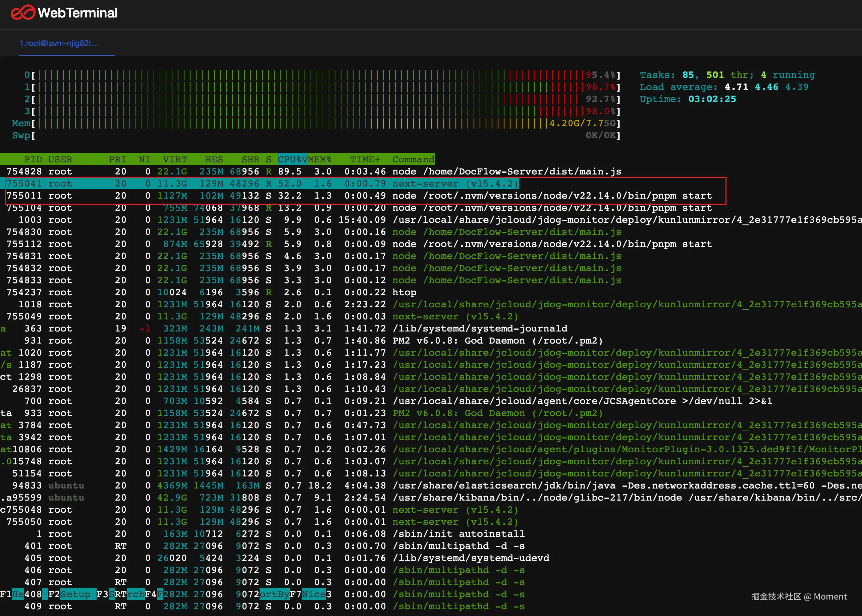Switch to the root@lavm-njlg82t session tab
862x616 pixels.
(60, 44)
